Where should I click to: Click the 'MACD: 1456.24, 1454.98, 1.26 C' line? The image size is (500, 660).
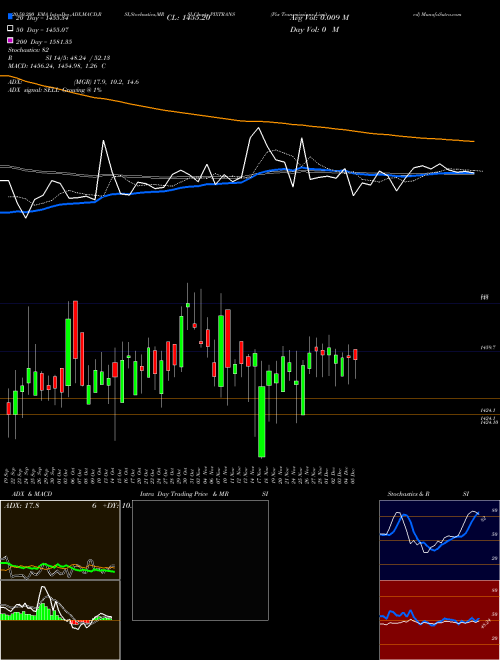(57, 66)
